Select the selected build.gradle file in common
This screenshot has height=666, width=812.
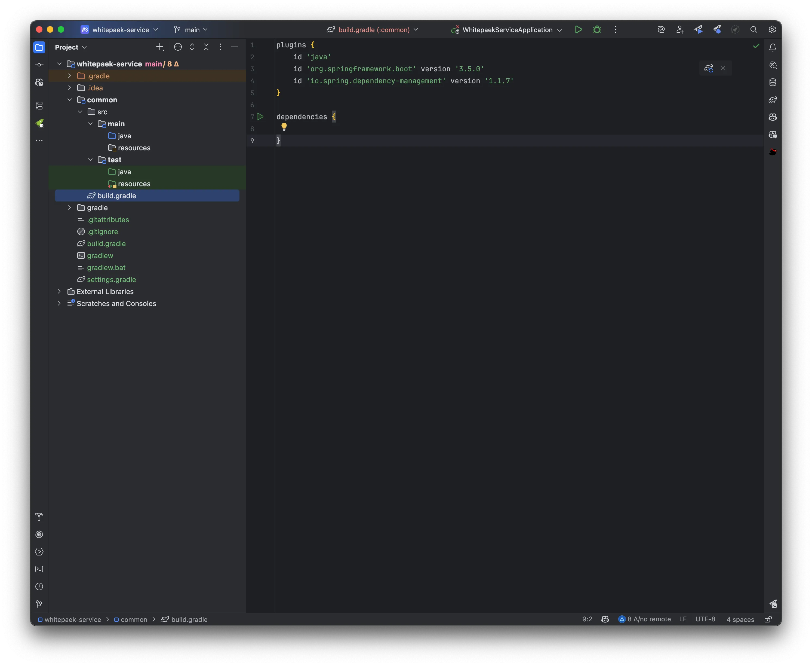147,196
